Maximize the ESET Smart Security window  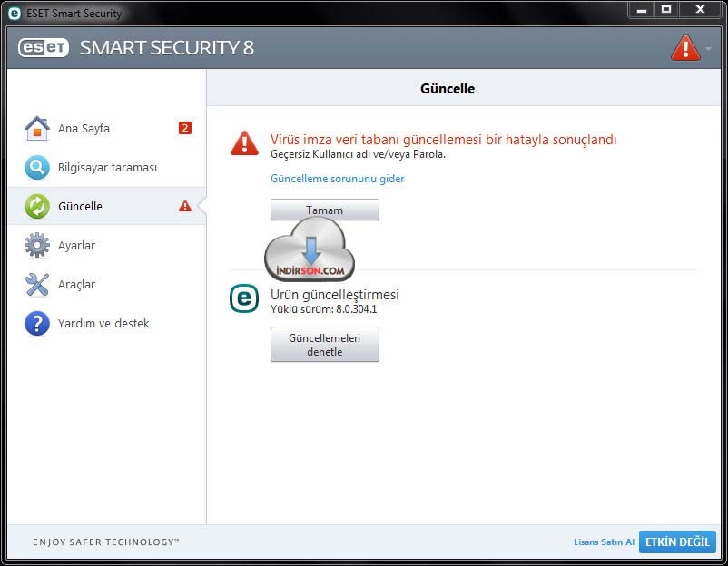666,10
